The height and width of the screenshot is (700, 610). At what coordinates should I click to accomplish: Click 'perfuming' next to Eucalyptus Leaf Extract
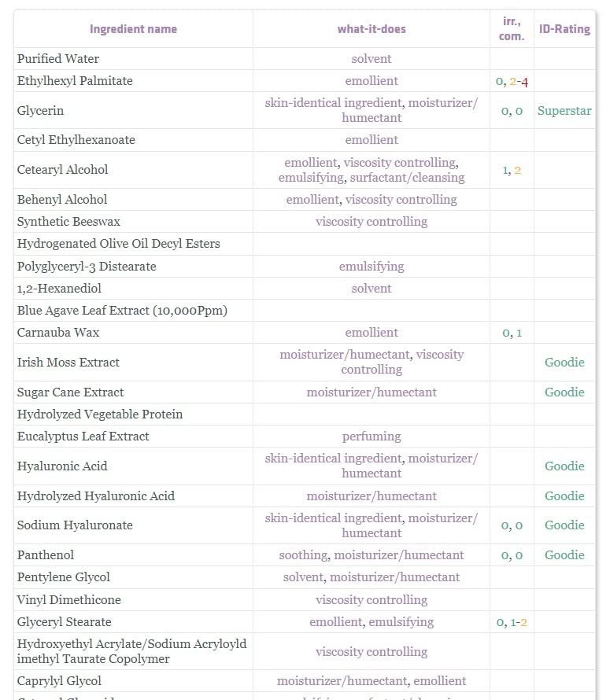click(x=372, y=437)
